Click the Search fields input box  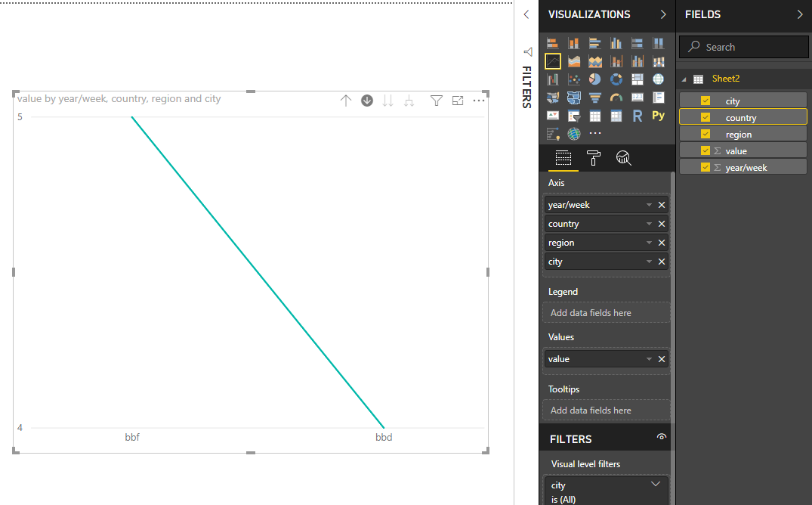(744, 47)
